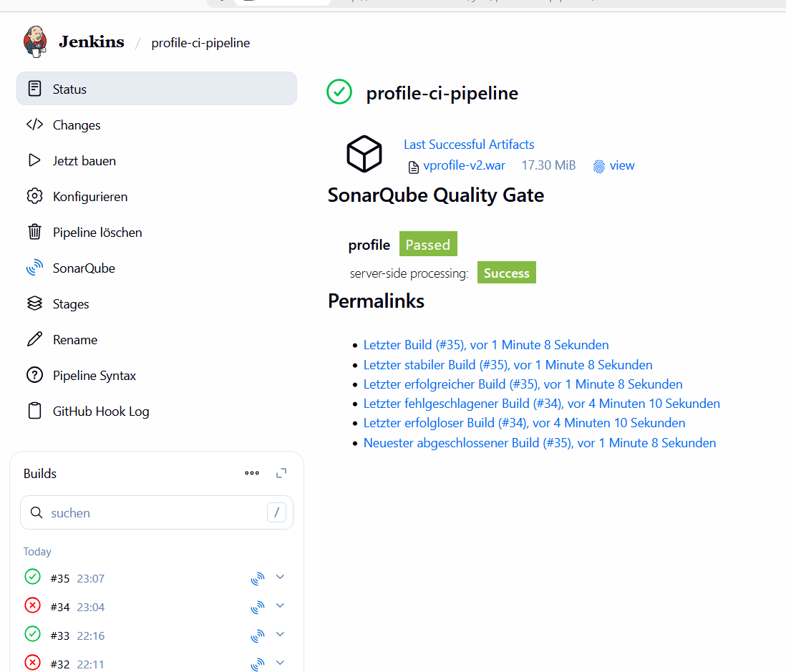Expand build #34 details chevron
Image resolution: width=786 pixels, height=672 pixels.
[x=280, y=605]
